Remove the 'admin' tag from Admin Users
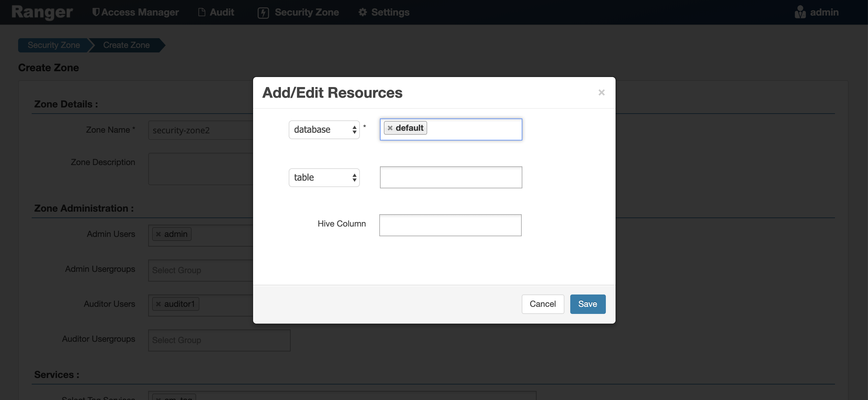 click(x=158, y=234)
